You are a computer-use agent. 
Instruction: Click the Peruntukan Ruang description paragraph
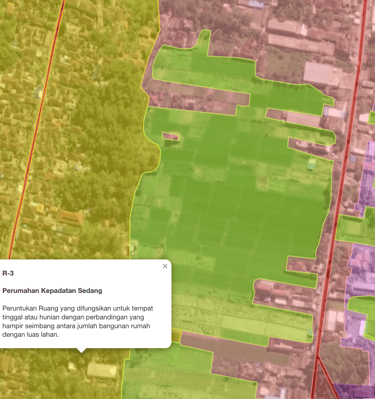click(x=78, y=322)
